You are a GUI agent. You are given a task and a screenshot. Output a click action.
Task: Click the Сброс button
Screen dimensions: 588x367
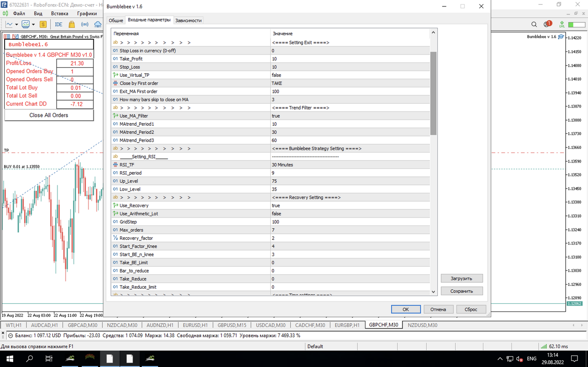coord(471,309)
